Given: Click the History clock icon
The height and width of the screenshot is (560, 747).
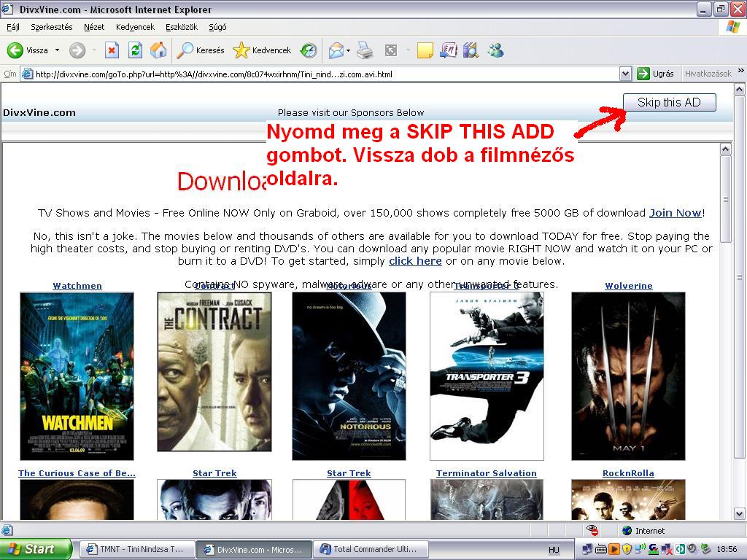Looking at the screenshot, I should [x=309, y=50].
